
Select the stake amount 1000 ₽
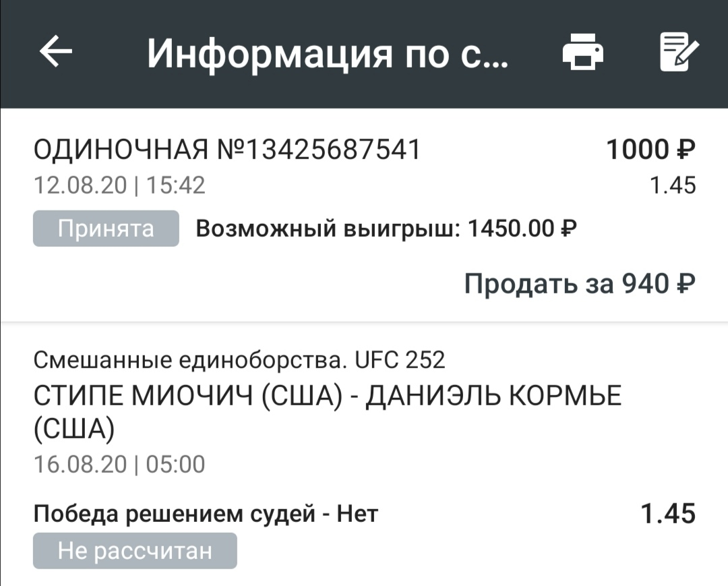pos(649,149)
